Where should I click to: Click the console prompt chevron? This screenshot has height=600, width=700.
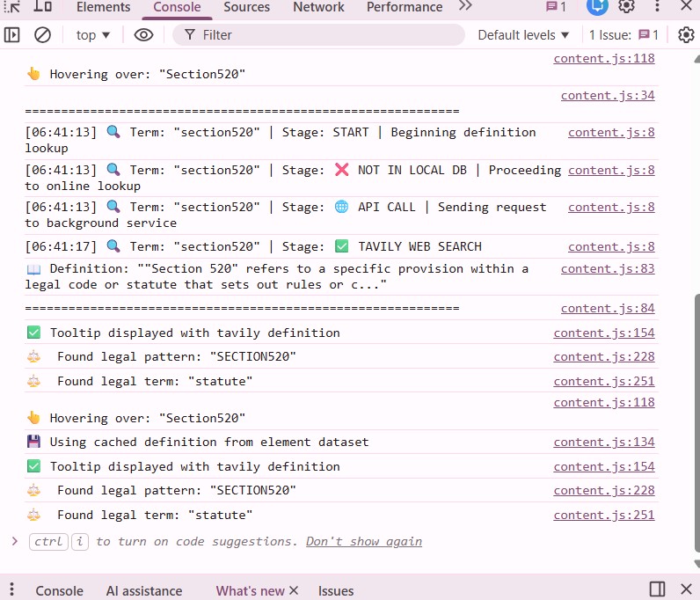point(15,541)
